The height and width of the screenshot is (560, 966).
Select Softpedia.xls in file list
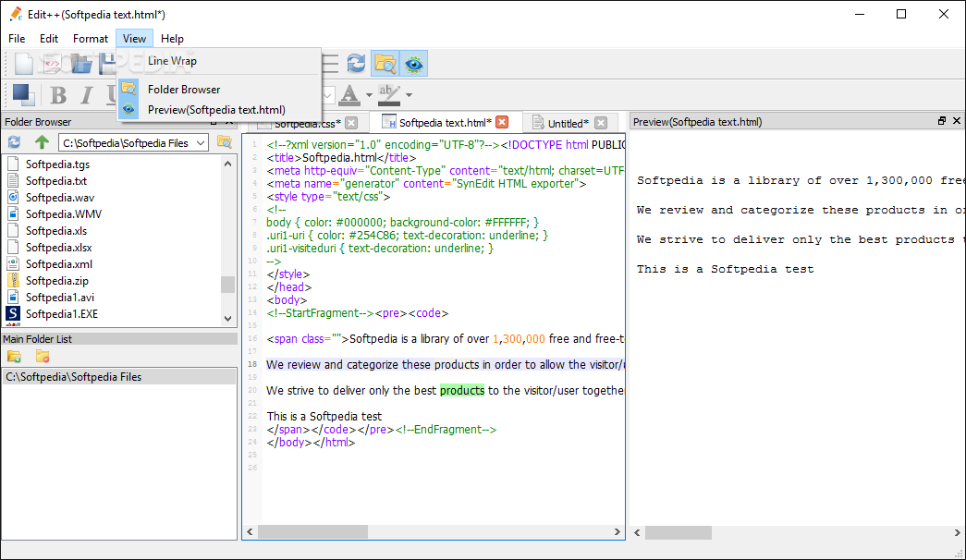point(56,231)
